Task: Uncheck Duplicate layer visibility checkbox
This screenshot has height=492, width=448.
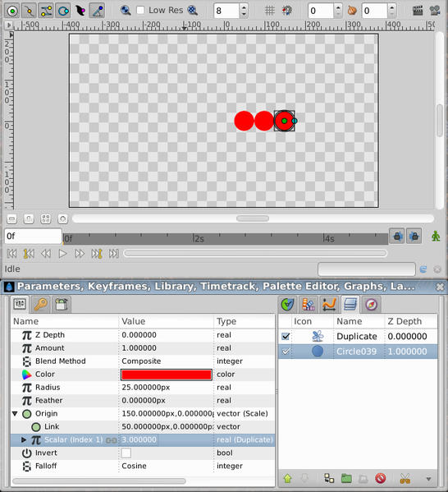Action: click(286, 337)
